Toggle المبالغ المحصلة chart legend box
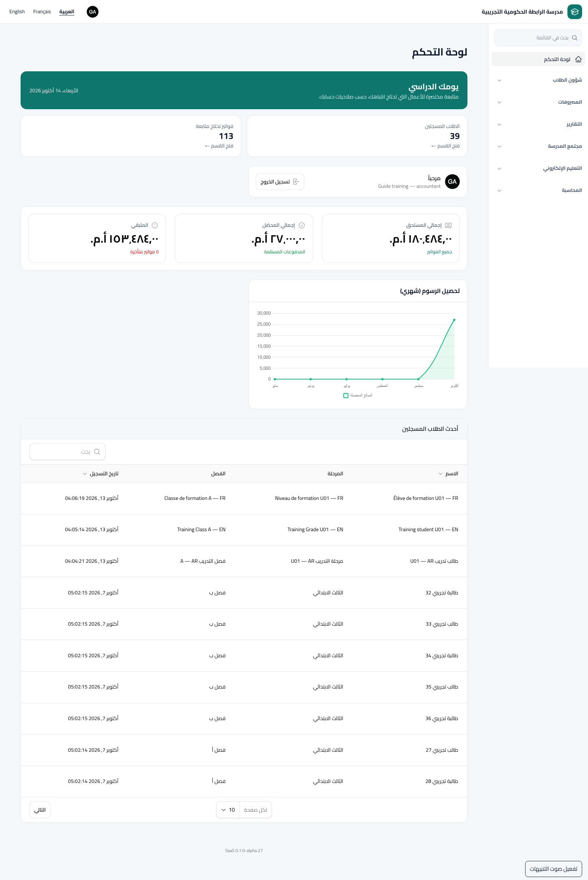The width and height of the screenshot is (588, 880). [x=346, y=396]
